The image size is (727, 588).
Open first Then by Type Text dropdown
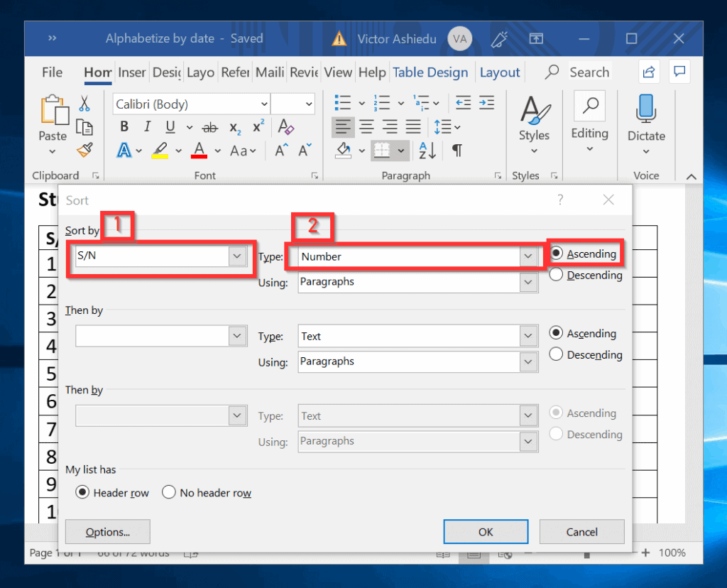click(x=528, y=336)
